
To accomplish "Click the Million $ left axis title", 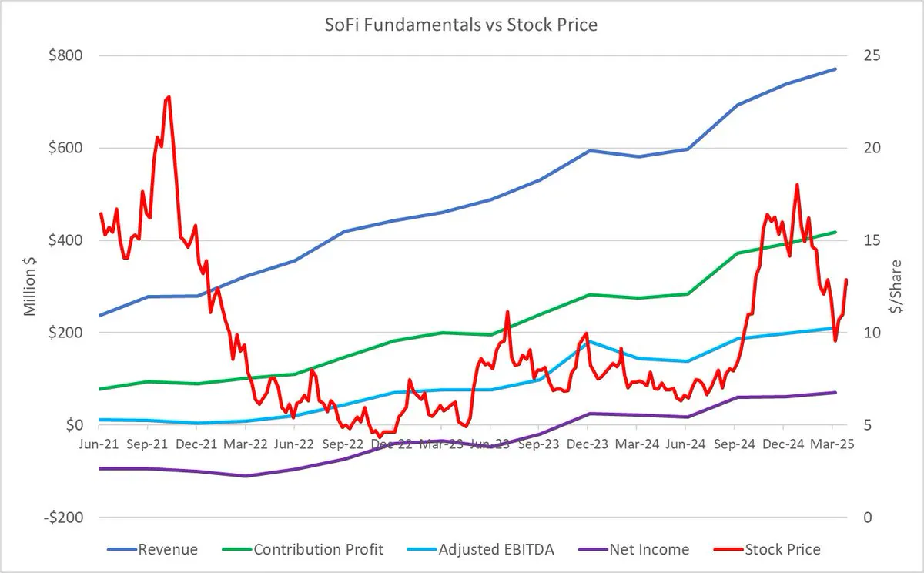I will coord(30,286).
